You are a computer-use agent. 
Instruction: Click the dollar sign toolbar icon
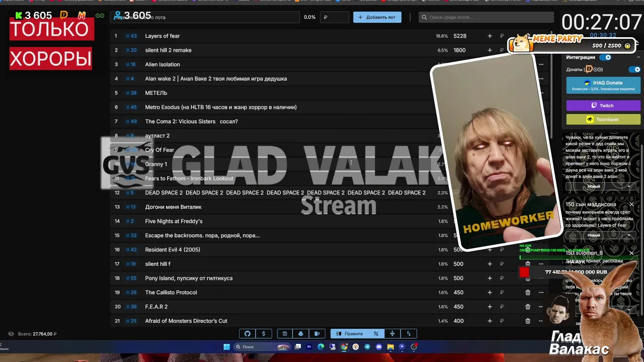pyautogui.click(x=263, y=334)
